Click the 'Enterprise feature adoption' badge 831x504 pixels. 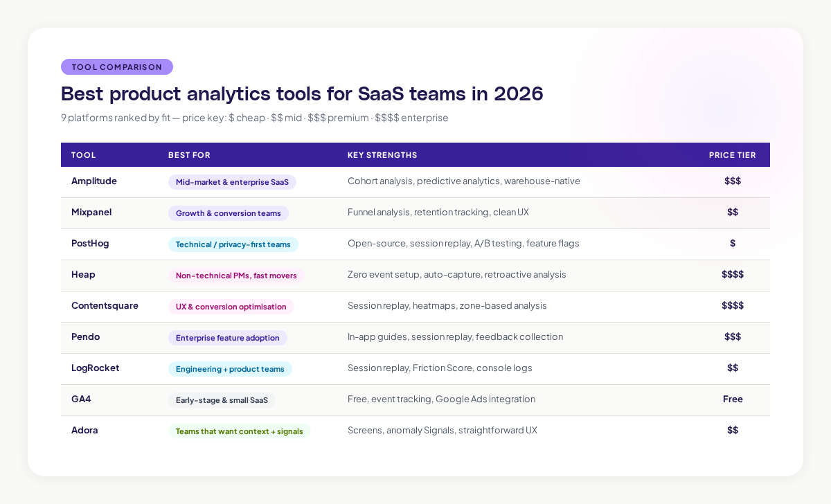pos(228,338)
